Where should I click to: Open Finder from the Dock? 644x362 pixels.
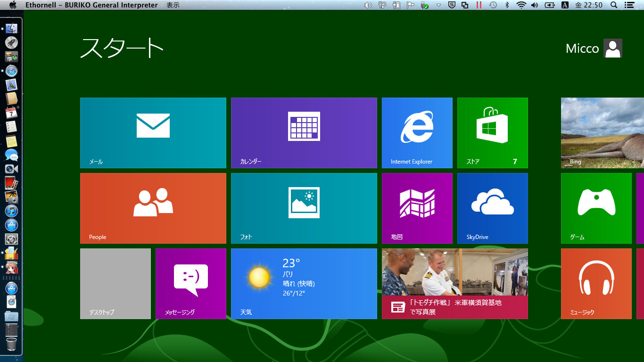(x=11, y=28)
